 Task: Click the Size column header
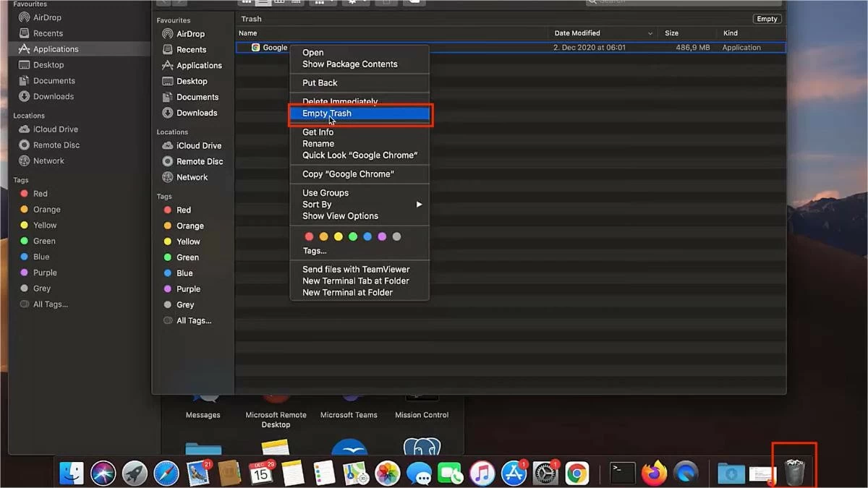pos(672,33)
